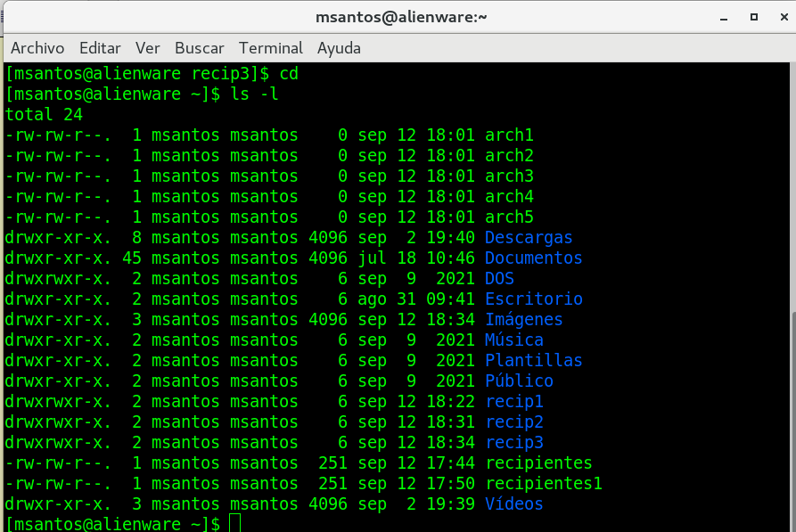
Task: Click the recipientes1 file name
Action: (x=543, y=484)
